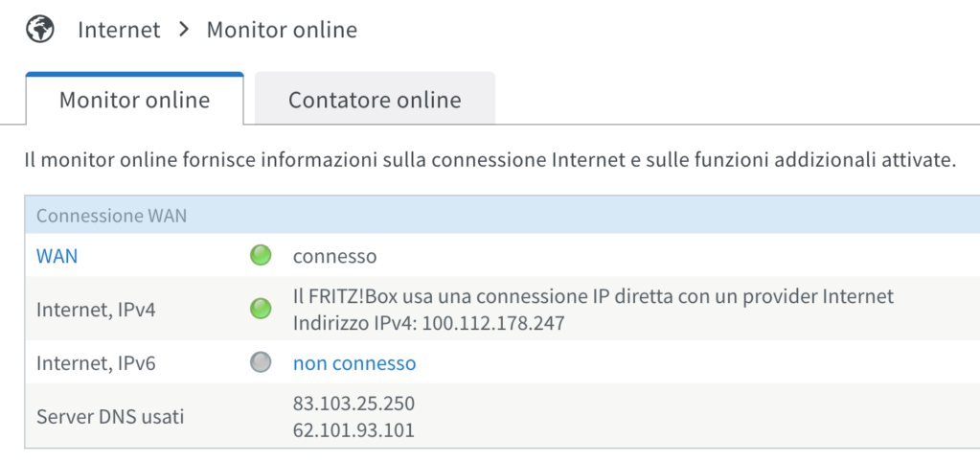Click the 'connesso' WAN status text
The image size is (980, 463).
[x=335, y=256]
